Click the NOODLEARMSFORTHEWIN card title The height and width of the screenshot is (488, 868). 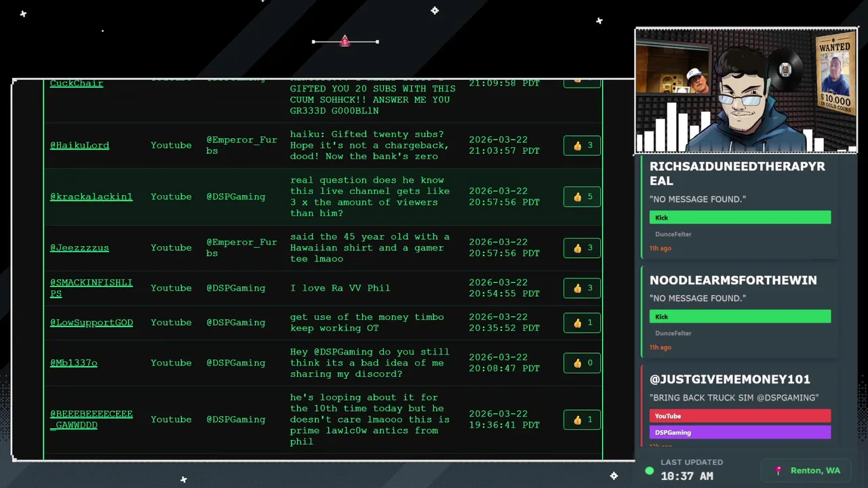pyautogui.click(x=733, y=280)
